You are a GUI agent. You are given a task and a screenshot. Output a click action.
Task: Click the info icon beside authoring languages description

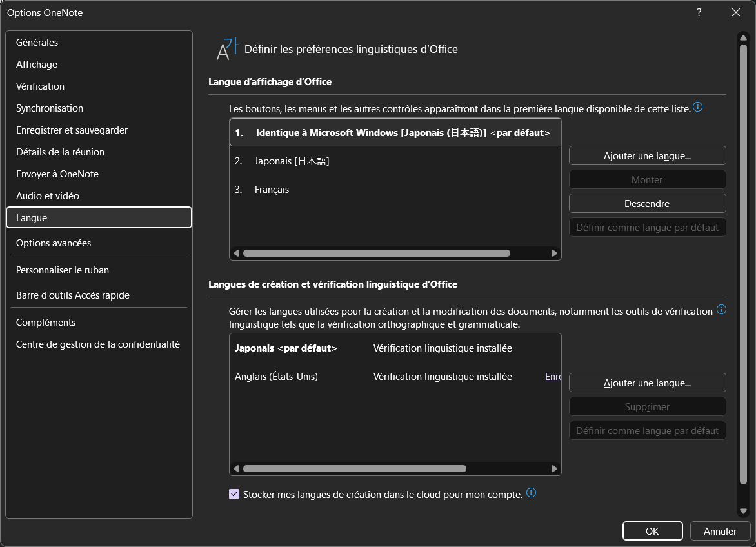pos(721,310)
